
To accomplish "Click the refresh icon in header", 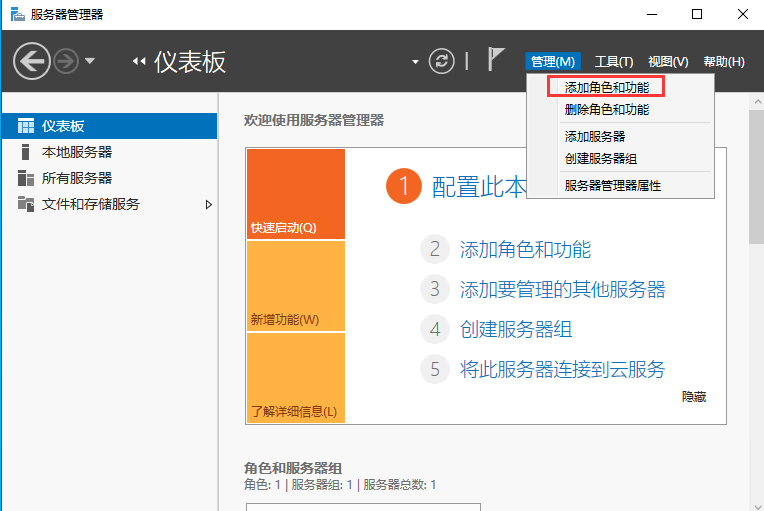I will pos(441,61).
